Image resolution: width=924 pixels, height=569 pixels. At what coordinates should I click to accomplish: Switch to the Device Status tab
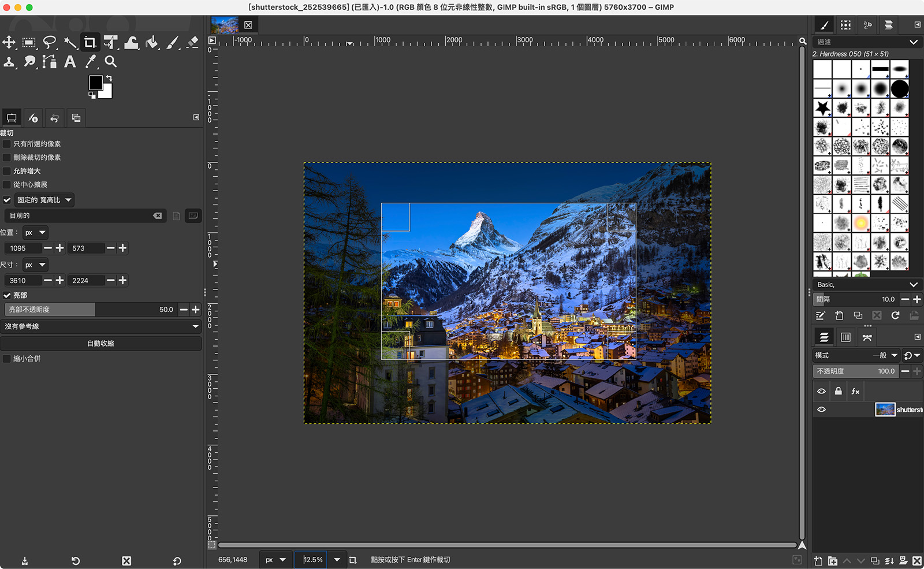(33, 118)
